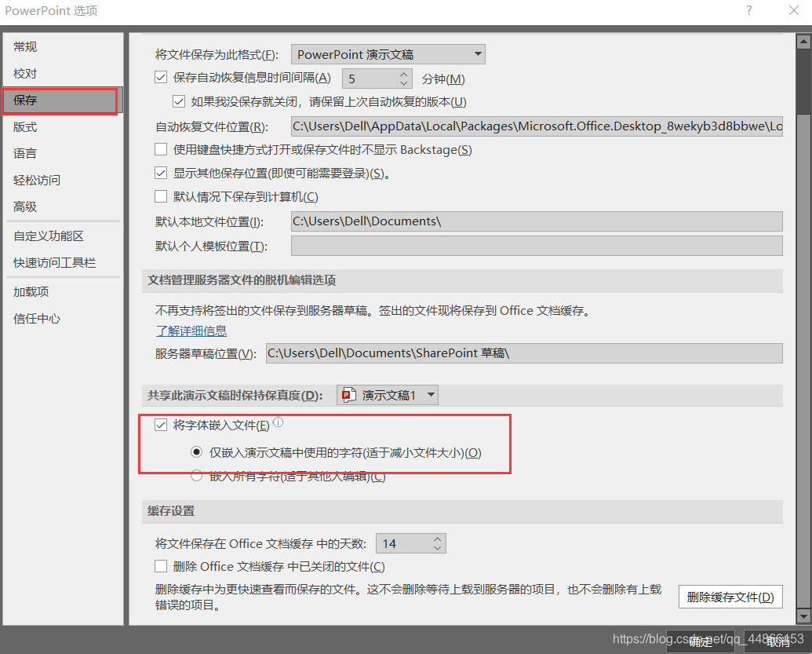This screenshot has width=812, height=654.
Task: Click the cache days value field
Action: point(404,543)
